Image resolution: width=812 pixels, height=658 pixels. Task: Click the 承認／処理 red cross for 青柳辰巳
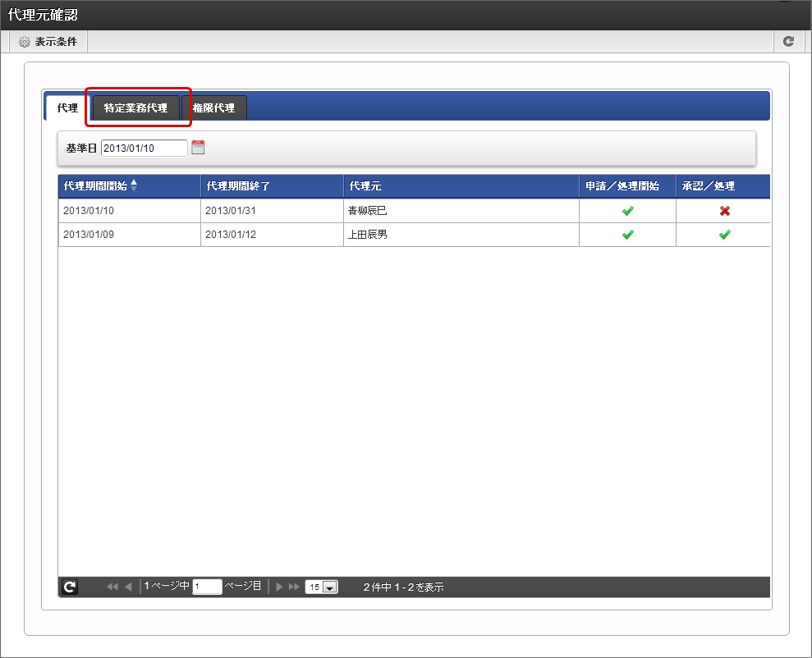pyautogui.click(x=724, y=211)
